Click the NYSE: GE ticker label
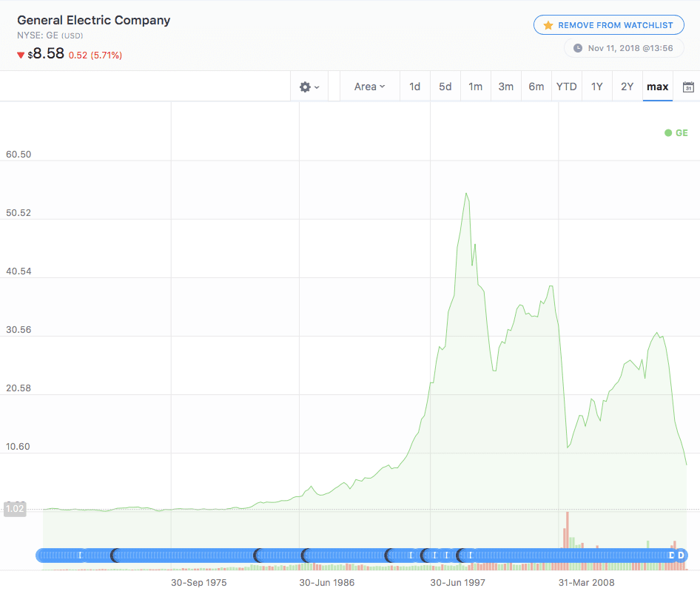The width and height of the screenshot is (700, 591). (x=50, y=36)
